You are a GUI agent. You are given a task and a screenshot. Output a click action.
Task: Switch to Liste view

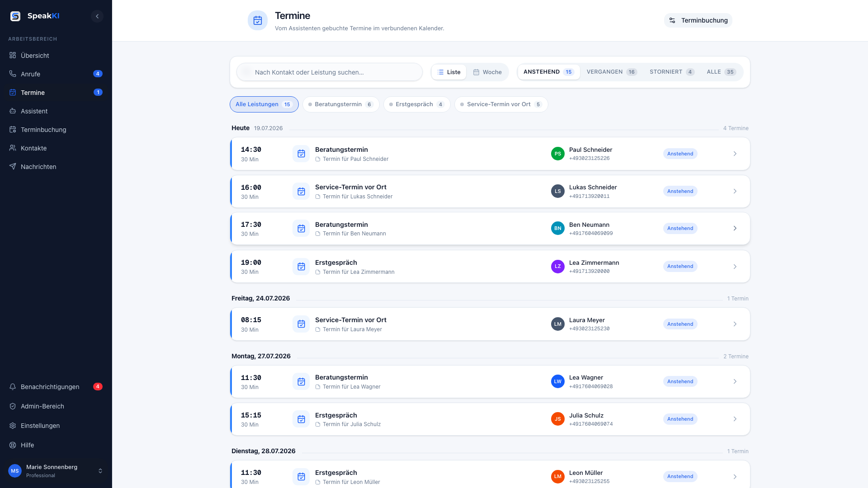click(x=449, y=72)
